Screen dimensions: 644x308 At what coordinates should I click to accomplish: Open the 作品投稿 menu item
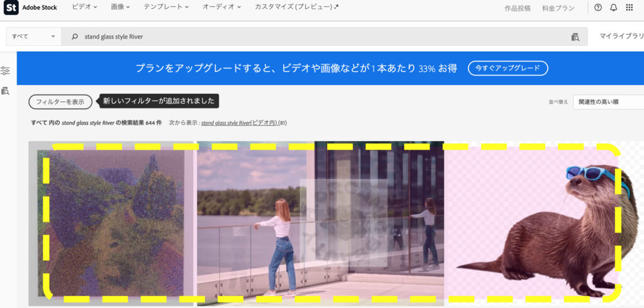(x=518, y=8)
